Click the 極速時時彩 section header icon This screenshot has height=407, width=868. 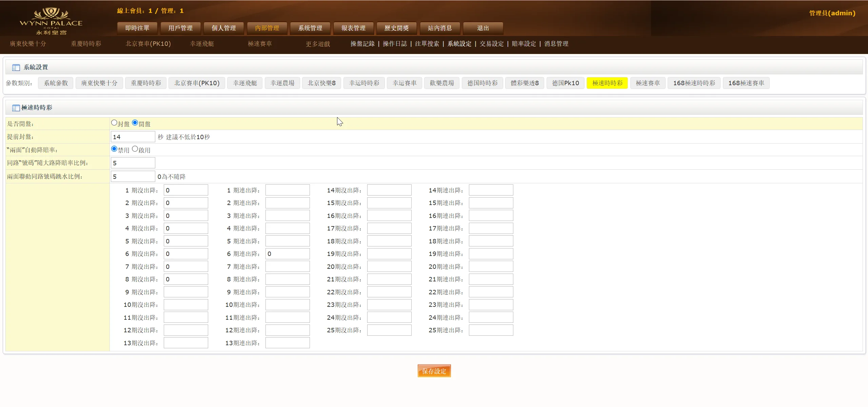[16, 108]
